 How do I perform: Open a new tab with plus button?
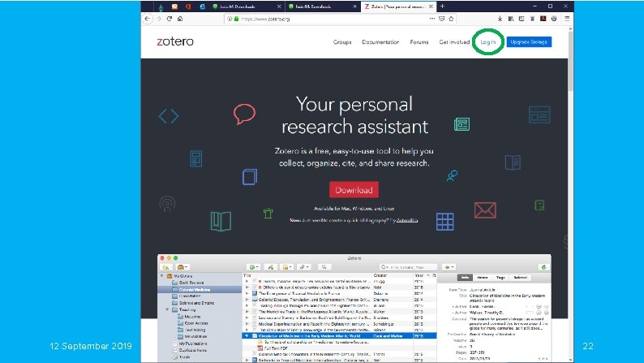point(442,6)
